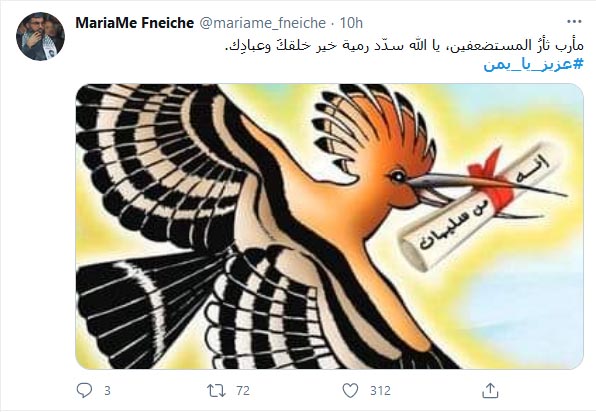The image size is (596, 412).
Task: Open the three-dot more options menu
Action: pyautogui.click(x=574, y=22)
